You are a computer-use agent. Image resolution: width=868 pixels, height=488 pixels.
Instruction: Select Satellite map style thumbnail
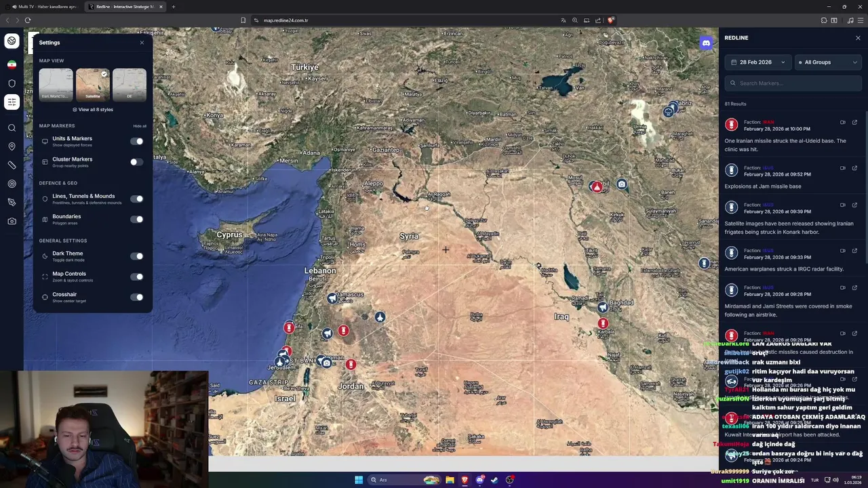tap(93, 84)
